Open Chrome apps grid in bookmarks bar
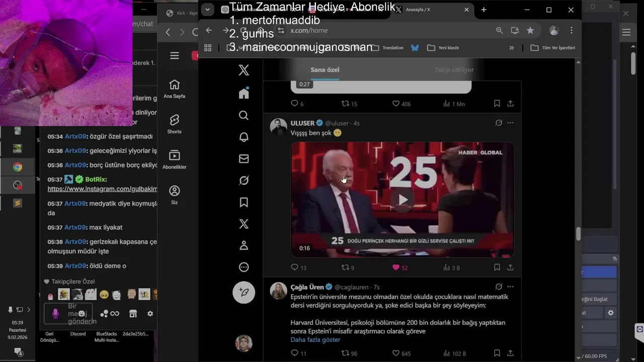644x362 pixels. pyautogui.click(x=208, y=48)
